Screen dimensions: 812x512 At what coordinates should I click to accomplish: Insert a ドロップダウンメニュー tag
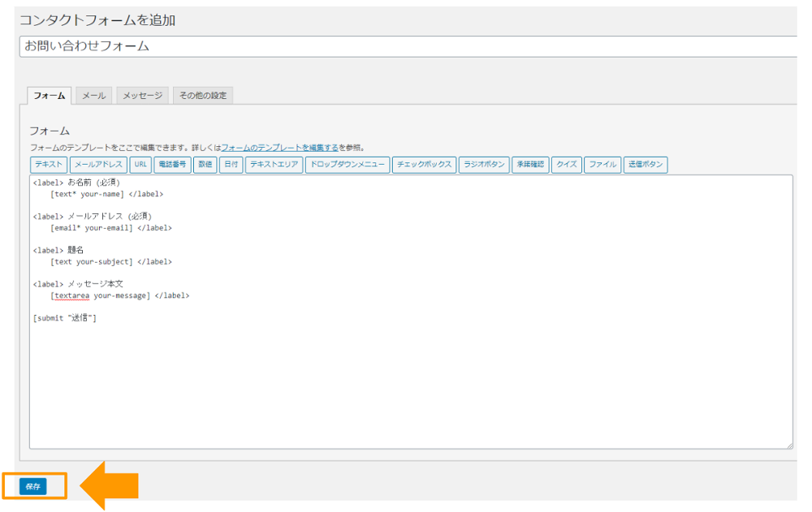click(x=347, y=165)
